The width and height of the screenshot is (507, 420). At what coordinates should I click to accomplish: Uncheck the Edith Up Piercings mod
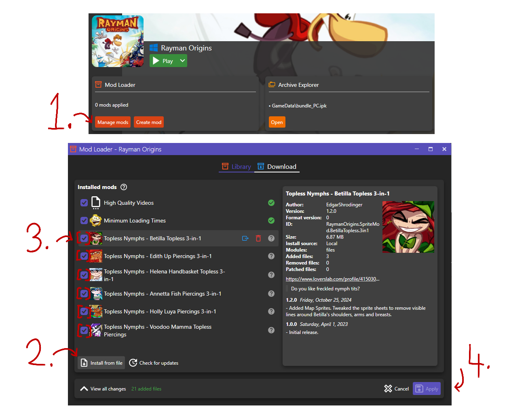(84, 256)
